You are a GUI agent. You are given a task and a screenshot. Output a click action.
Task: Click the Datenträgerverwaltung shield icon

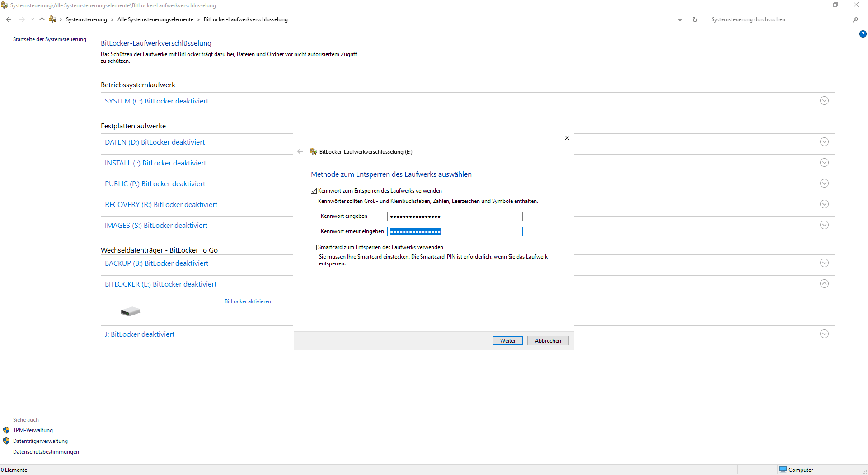click(6, 441)
